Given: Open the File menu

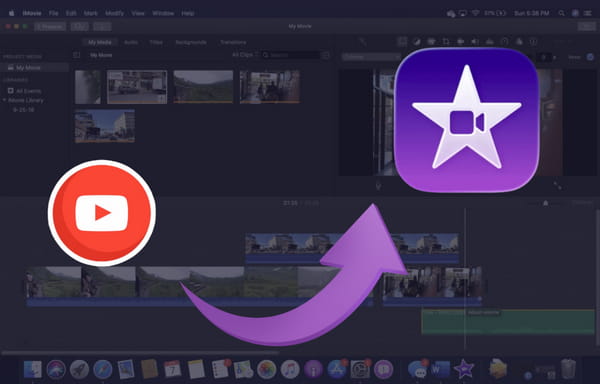Looking at the screenshot, I should tap(54, 13).
